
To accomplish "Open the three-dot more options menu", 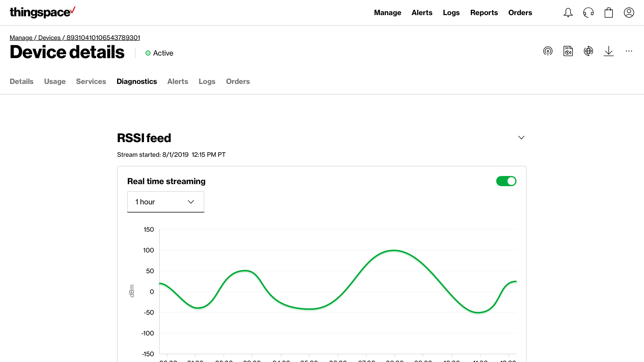I will (629, 51).
